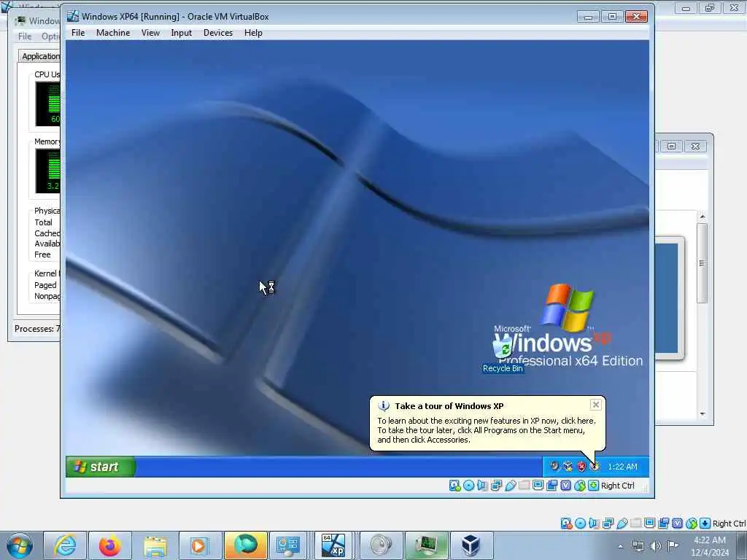747x560 pixels.
Task: Open the Input menu
Action: coord(182,33)
